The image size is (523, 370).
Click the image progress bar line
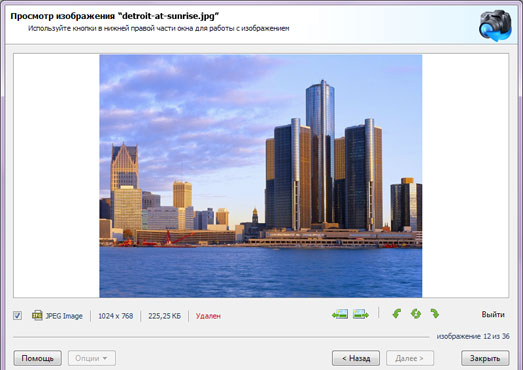221,337
